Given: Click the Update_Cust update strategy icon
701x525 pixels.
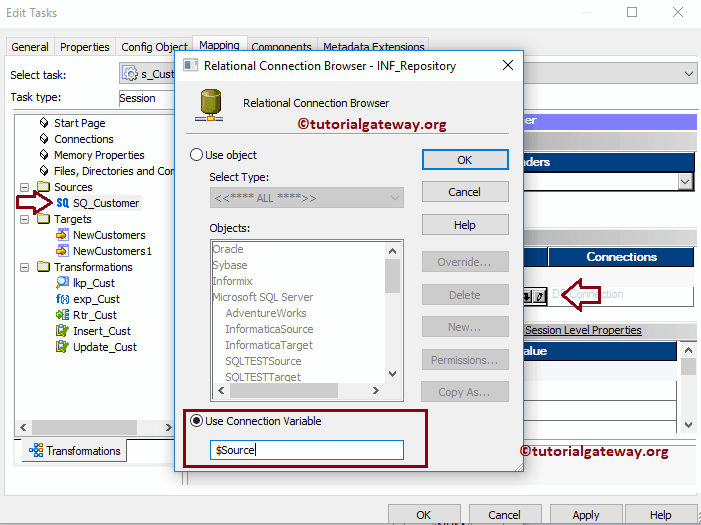Looking at the screenshot, I should (x=62, y=347).
